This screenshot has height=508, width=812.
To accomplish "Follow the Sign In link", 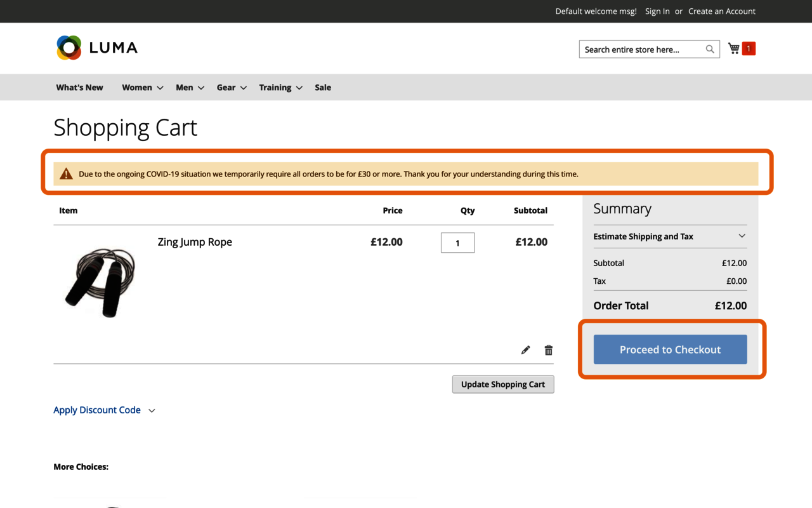I will coord(657,11).
